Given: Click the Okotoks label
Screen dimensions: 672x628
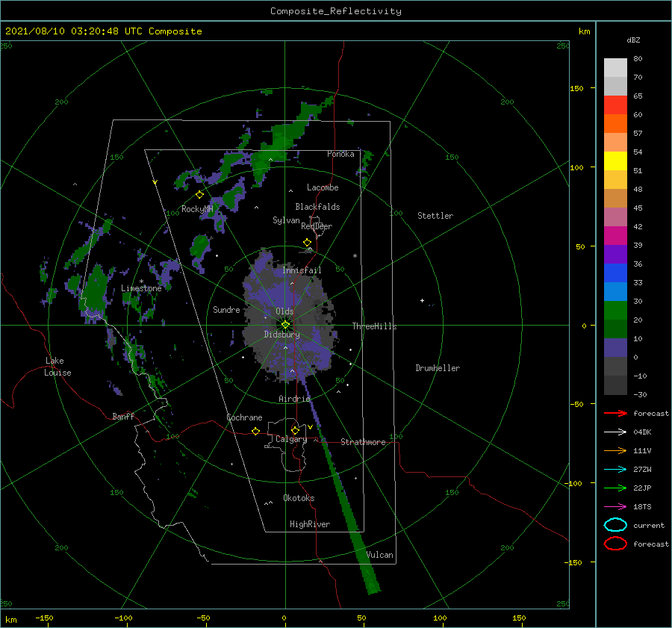Looking at the screenshot, I should [299, 498].
